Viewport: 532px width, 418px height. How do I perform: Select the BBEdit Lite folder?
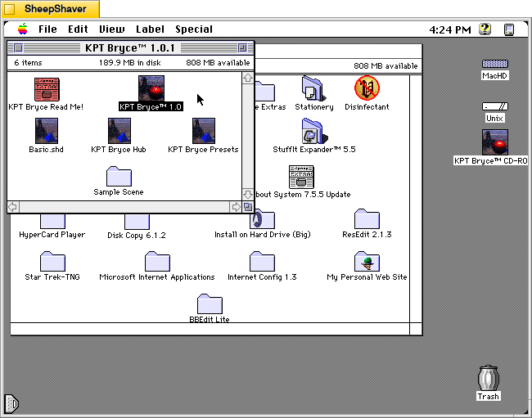210,303
